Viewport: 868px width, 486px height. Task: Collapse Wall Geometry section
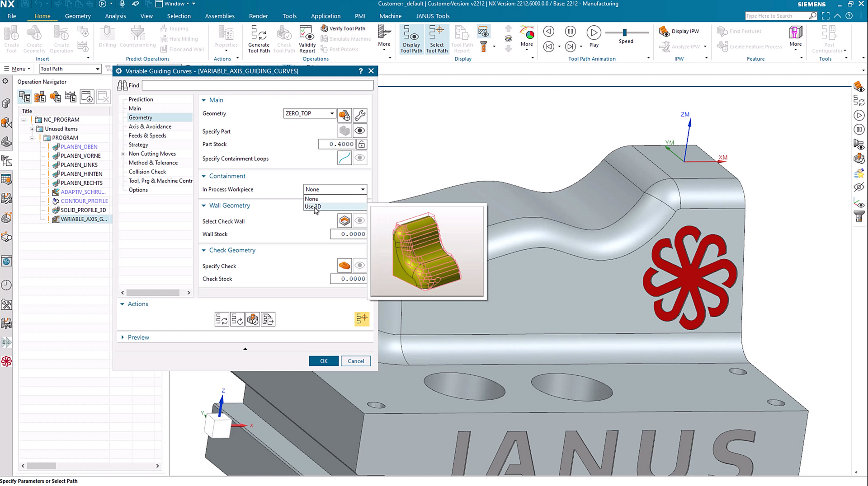pyautogui.click(x=204, y=206)
